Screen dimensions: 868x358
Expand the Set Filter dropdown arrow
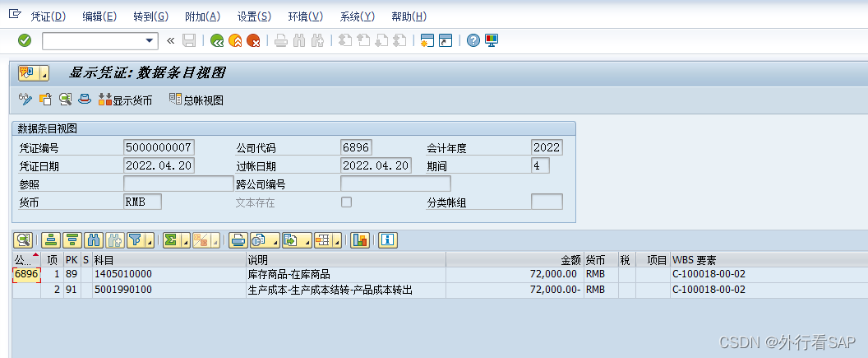(x=150, y=241)
